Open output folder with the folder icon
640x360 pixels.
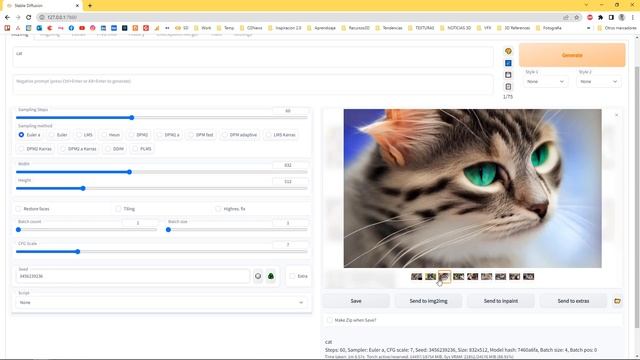point(617,301)
